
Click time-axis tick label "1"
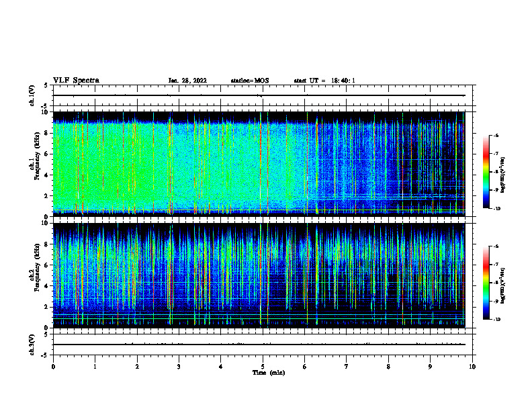[95, 367]
